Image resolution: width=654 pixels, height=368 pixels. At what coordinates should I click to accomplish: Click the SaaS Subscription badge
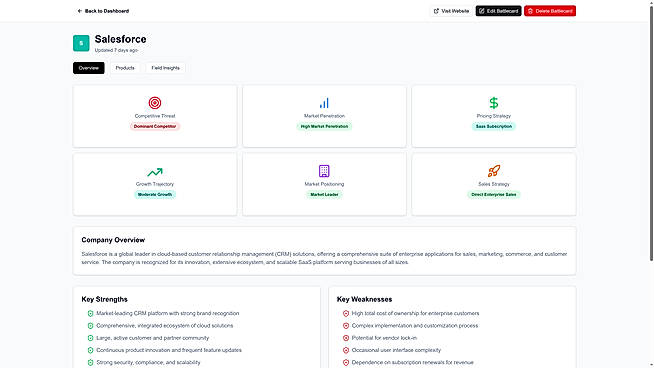pyautogui.click(x=493, y=126)
